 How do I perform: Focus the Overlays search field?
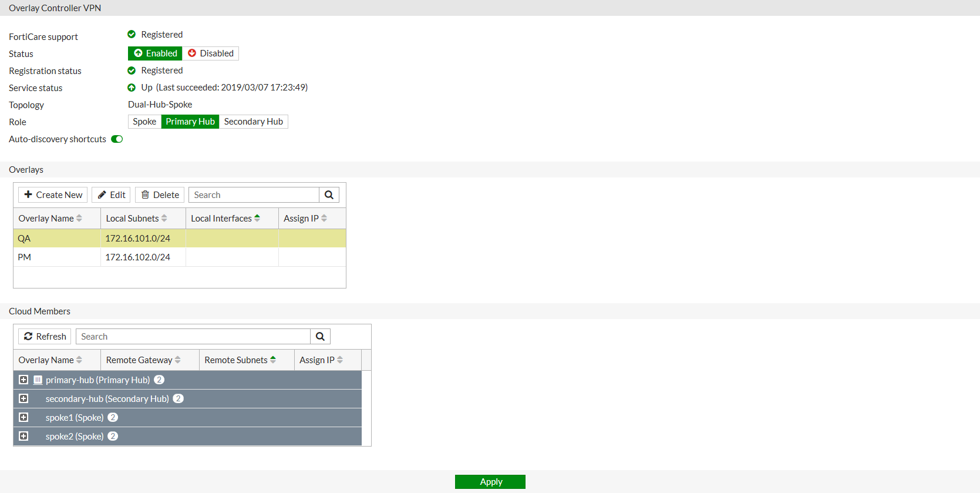[x=254, y=195]
